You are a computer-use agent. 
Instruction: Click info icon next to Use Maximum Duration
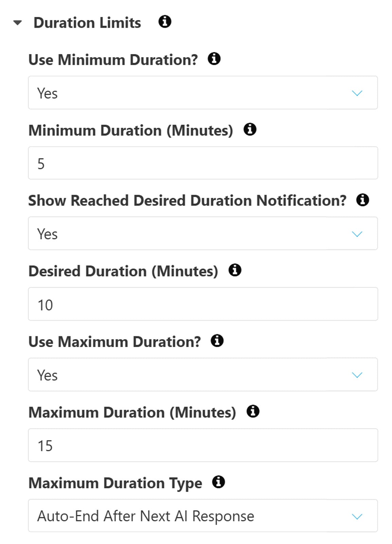[x=217, y=341]
